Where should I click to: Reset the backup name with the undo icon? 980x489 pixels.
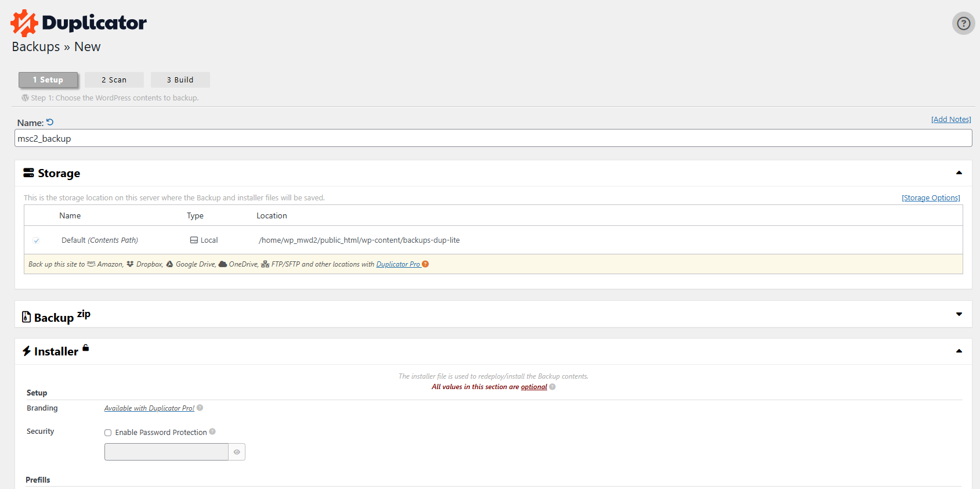click(x=50, y=122)
